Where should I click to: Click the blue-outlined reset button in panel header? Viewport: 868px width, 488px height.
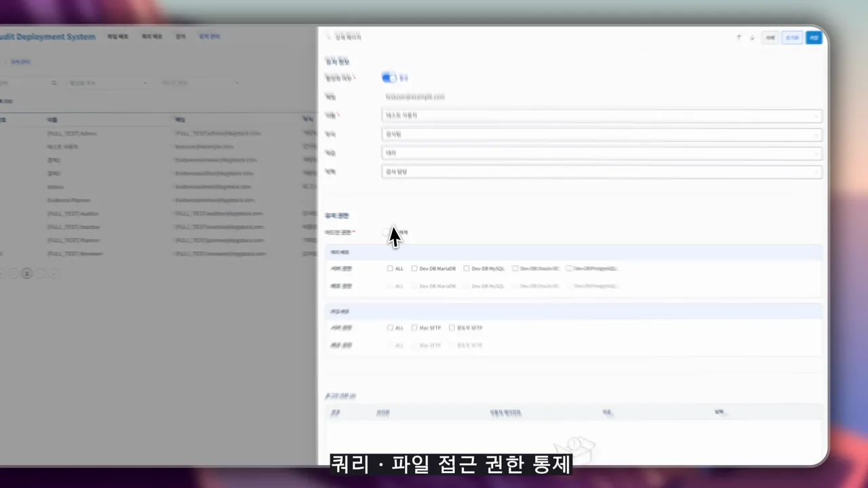click(791, 38)
